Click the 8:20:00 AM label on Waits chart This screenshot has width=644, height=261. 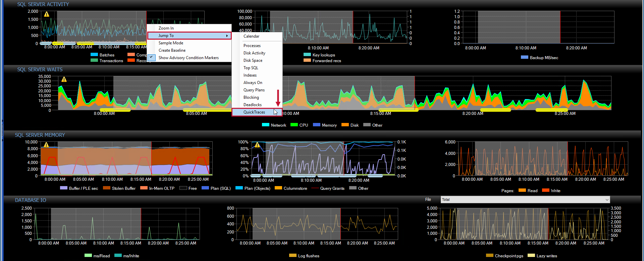pyautogui.click(x=473, y=114)
